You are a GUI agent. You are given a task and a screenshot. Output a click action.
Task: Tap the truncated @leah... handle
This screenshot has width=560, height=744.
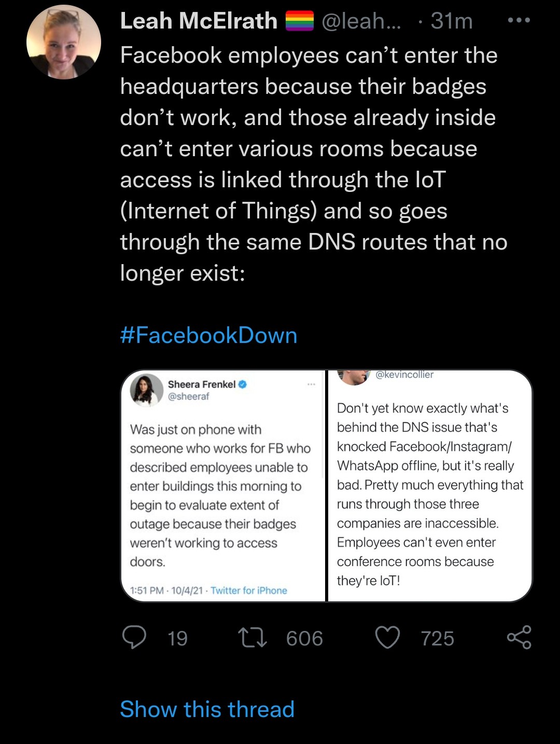pyautogui.click(x=361, y=21)
